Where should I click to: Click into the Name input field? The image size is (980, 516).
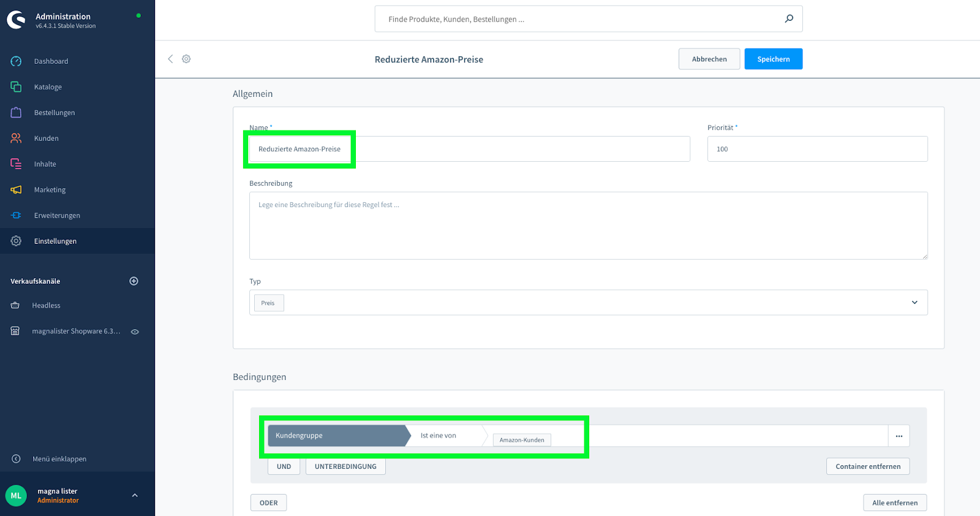coord(470,149)
